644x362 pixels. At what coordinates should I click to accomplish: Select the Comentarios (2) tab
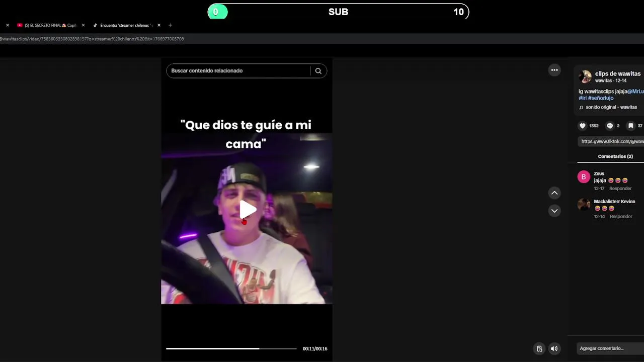(x=615, y=156)
